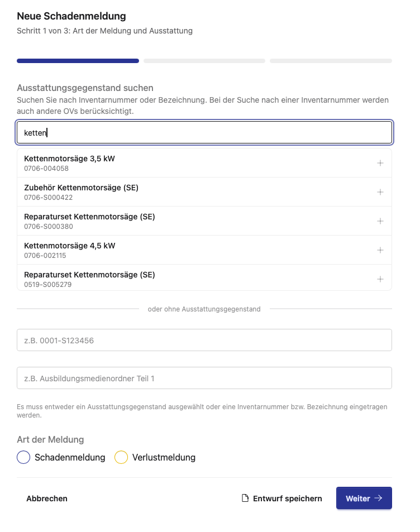The image size is (420, 532).
Task: Add Reparaturset 0706-S000380 via plus icon
Action: [x=380, y=221]
